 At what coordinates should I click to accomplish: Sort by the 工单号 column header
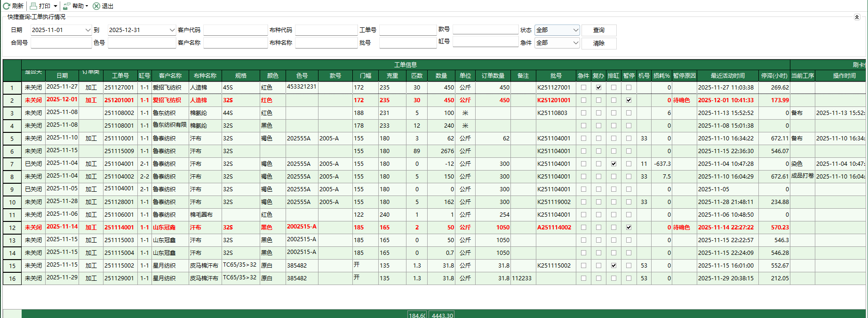point(120,75)
